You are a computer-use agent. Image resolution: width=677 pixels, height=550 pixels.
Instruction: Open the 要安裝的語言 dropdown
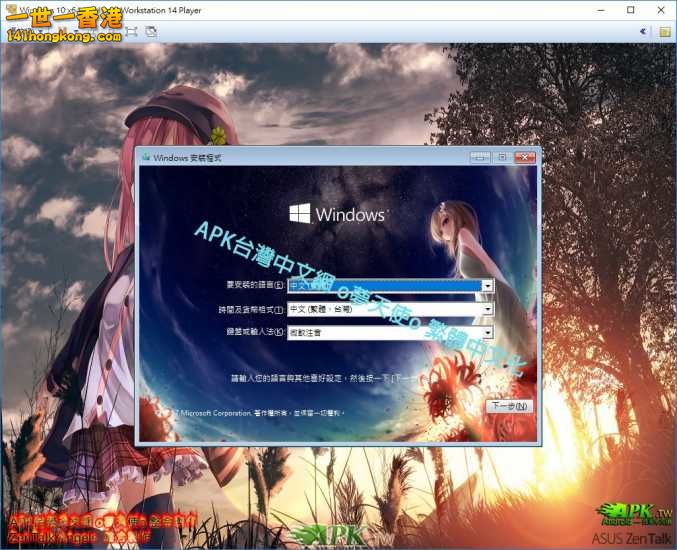click(x=487, y=286)
